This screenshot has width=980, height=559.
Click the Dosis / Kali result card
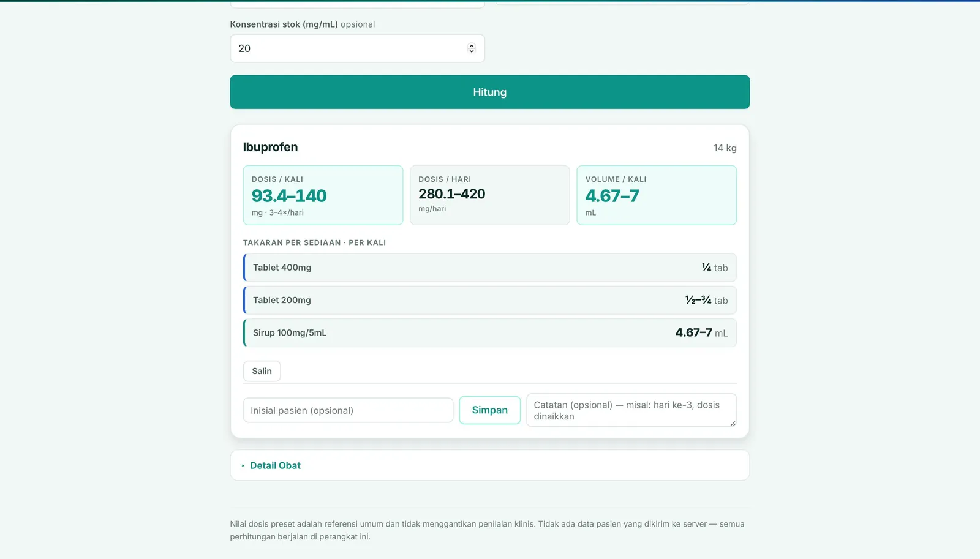[323, 195]
